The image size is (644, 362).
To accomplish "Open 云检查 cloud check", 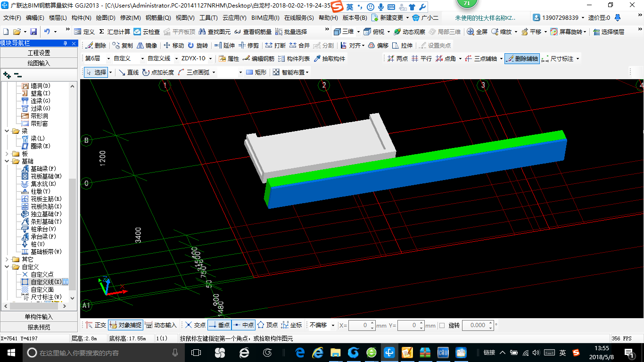I will (x=147, y=32).
